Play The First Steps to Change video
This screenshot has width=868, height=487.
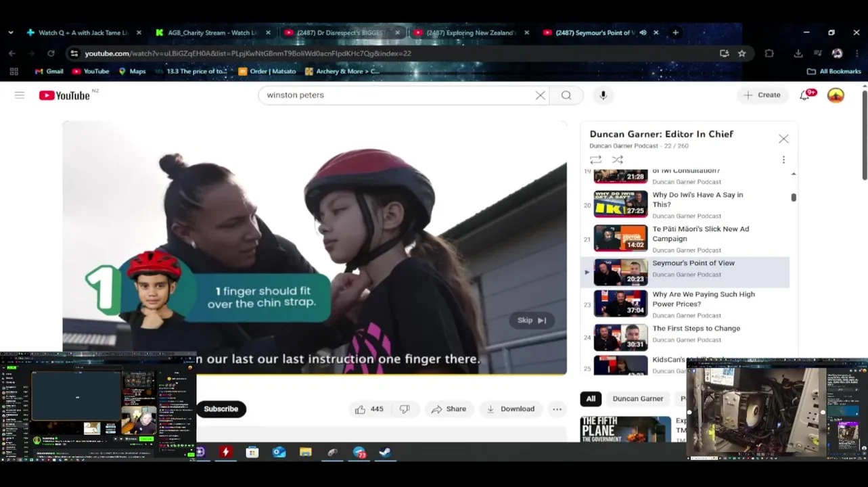coord(685,338)
